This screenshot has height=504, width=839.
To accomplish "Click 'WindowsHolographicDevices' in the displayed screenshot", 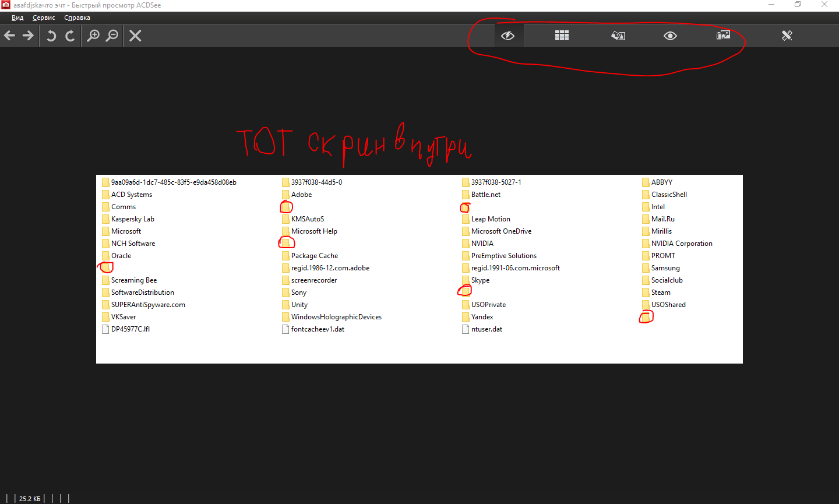I will [336, 317].
